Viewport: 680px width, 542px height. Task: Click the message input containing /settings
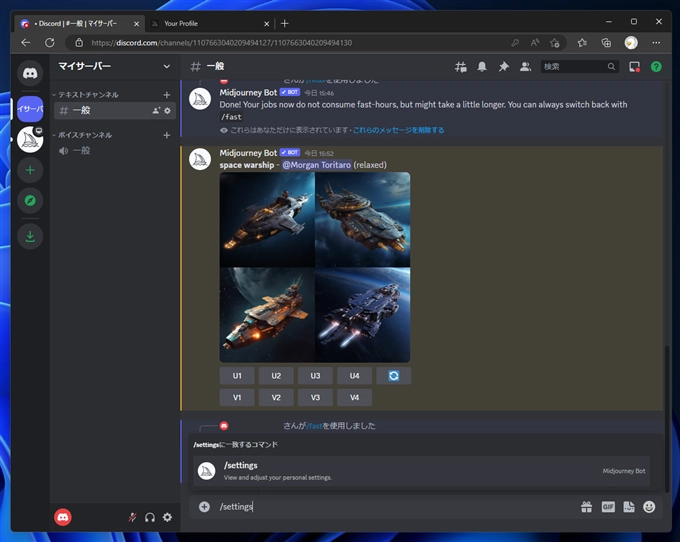(397, 506)
